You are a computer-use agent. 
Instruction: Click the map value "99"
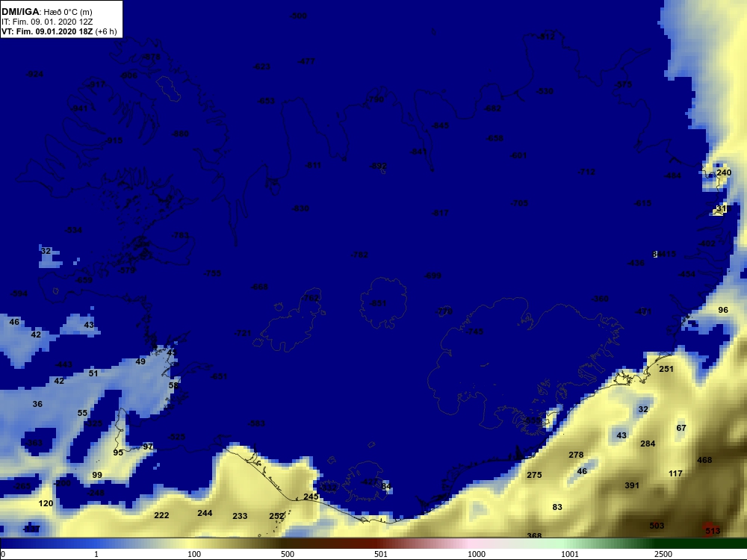[97, 475]
